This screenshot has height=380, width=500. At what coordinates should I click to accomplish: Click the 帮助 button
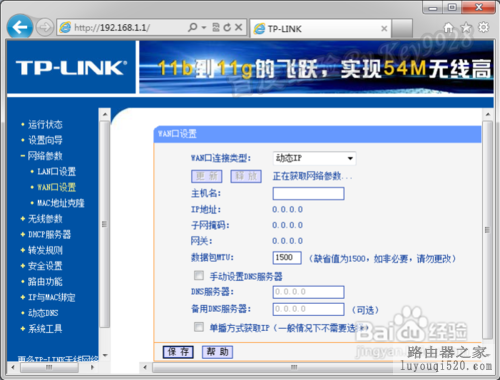[218, 352]
